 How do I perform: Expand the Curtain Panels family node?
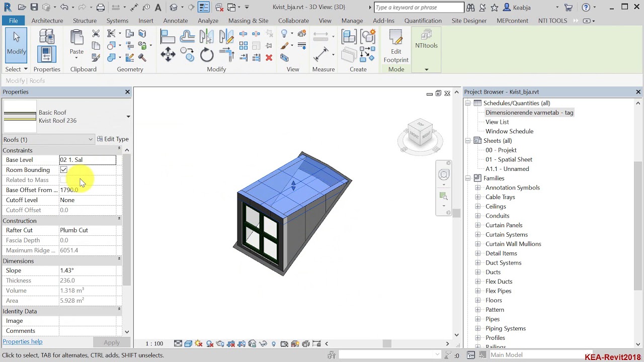(478, 225)
